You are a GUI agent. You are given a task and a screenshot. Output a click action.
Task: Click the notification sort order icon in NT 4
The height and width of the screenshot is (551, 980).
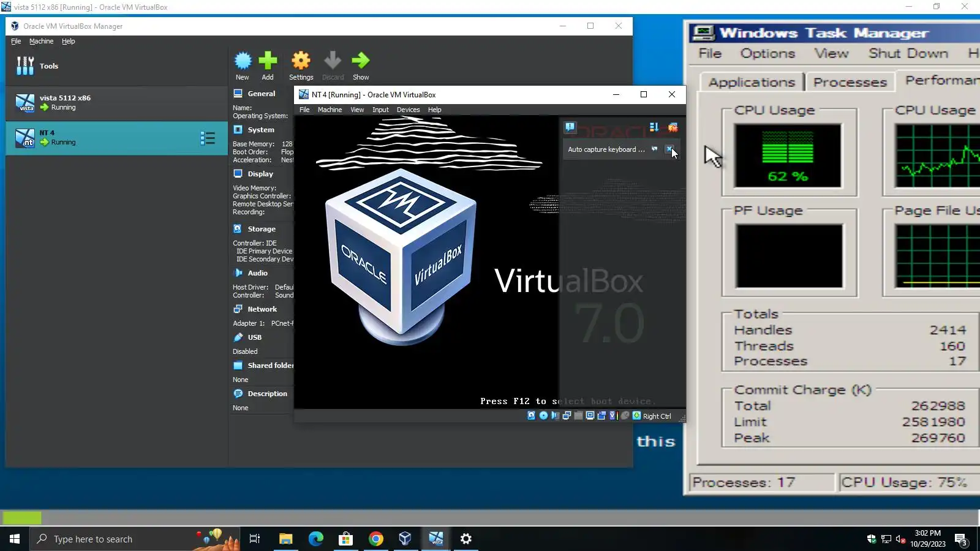pyautogui.click(x=654, y=127)
